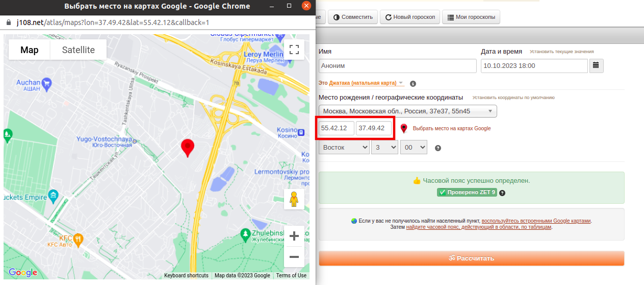This screenshot has width=644, height=285.
Task: Open Мои гороскопы list
Action: 471,17
